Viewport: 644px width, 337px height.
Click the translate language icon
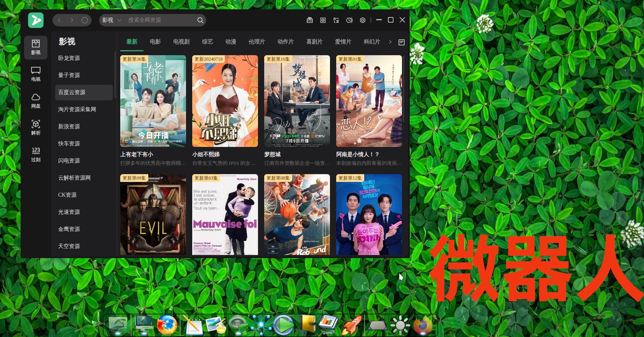tap(336, 20)
